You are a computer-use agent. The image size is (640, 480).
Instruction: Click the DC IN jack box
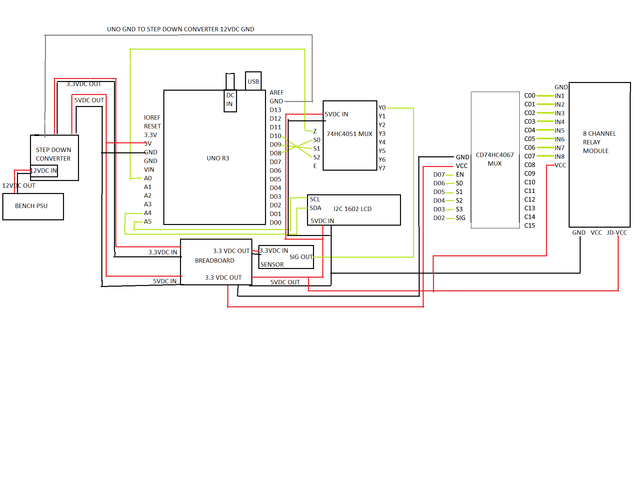(230, 100)
